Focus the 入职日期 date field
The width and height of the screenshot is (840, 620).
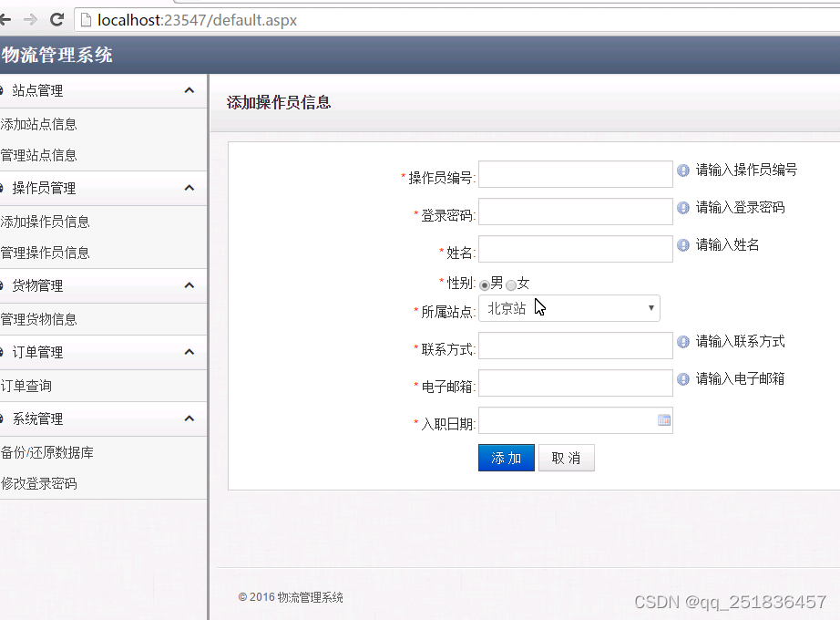pyautogui.click(x=576, y=420)
